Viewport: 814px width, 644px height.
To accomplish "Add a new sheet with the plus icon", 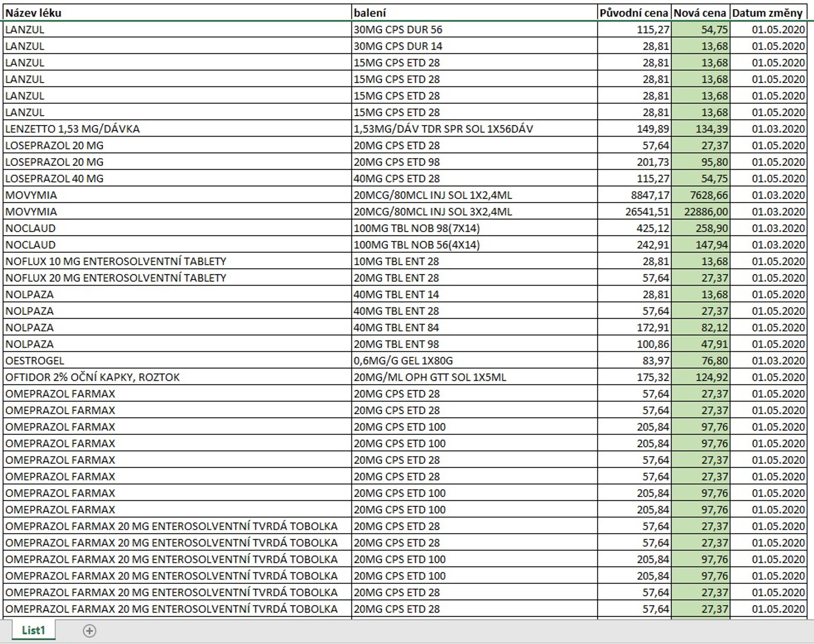I will (89, 631).
